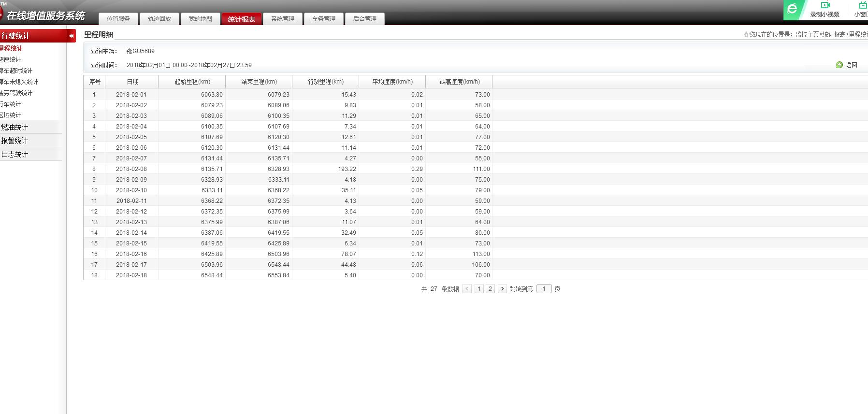Screen dimensions: 868x414
Task: Click the 小窗口 mini window icon
Action: tap(862, 5)
